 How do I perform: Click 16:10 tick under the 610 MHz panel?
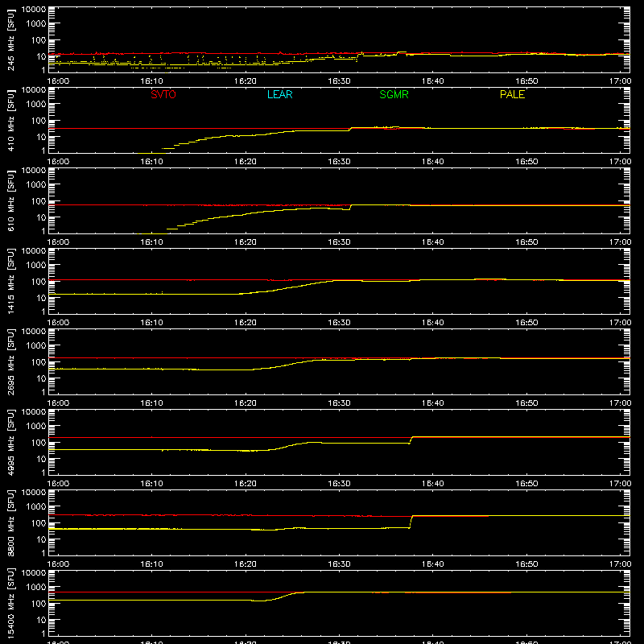152,242
